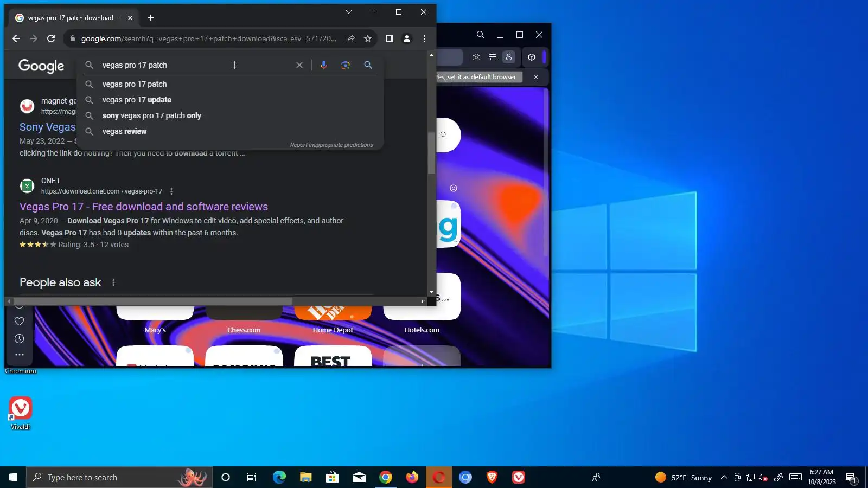Take a snapshot in the Opera window

point(476,57)
